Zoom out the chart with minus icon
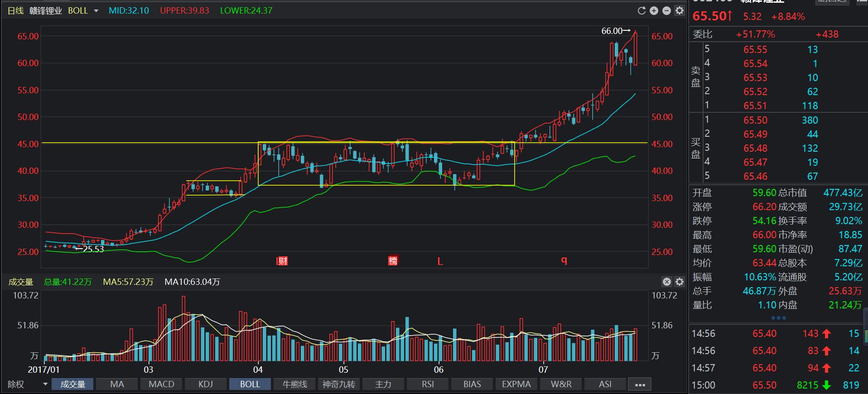This screenshot has height=394, width=868. click(666, 11)
